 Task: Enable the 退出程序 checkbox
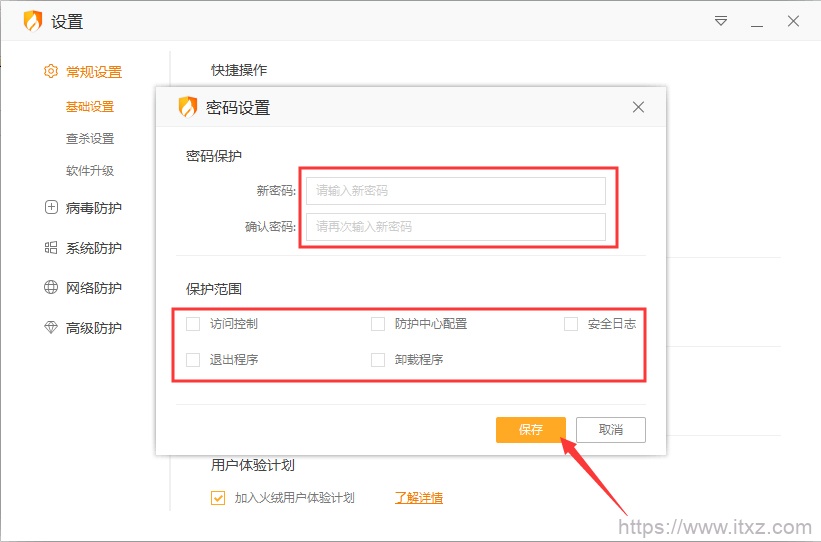(x=193, y=360)
